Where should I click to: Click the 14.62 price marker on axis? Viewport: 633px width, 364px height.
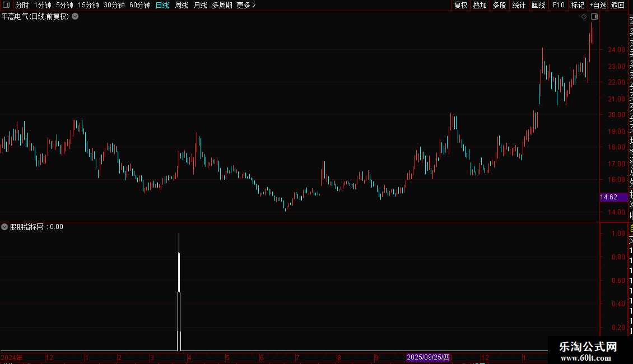613,197
